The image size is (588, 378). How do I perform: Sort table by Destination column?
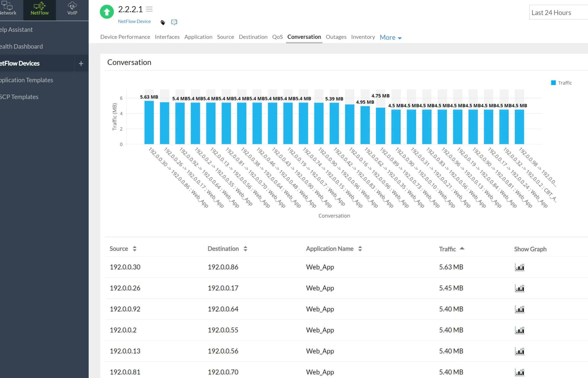coord(245,249)
